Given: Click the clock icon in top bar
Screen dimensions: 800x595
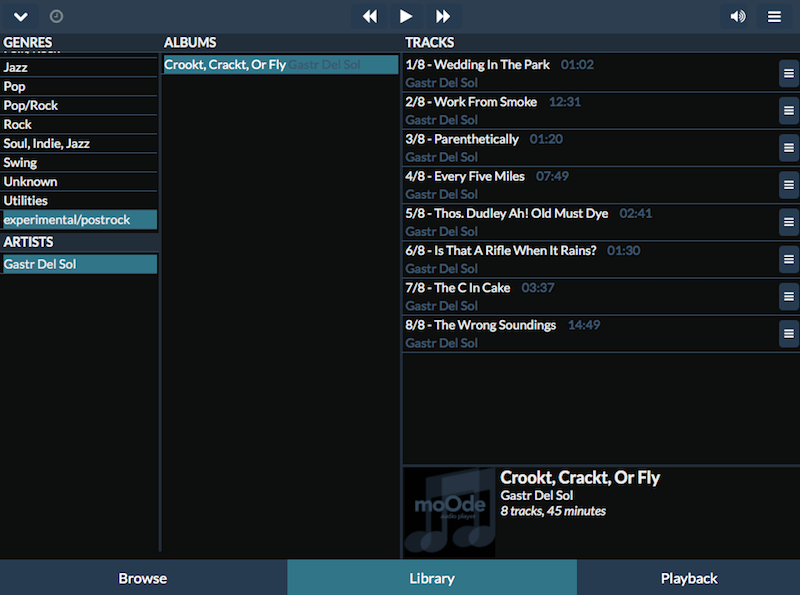Looking at the screenshot, I should pyautogui.click(x=56, y=16).
